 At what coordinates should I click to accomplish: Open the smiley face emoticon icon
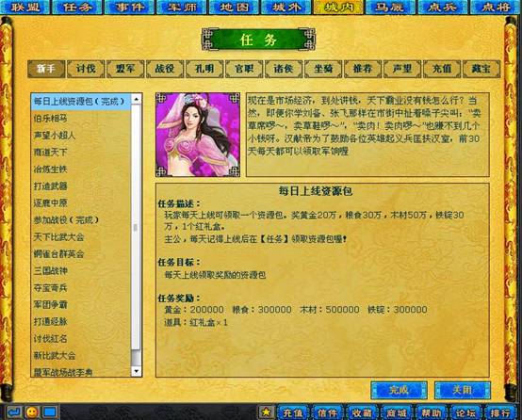(x=32, y=412)
